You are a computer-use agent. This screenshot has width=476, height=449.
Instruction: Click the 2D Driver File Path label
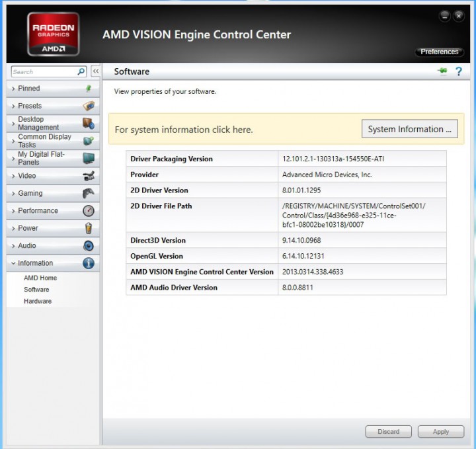pos(161,206)
